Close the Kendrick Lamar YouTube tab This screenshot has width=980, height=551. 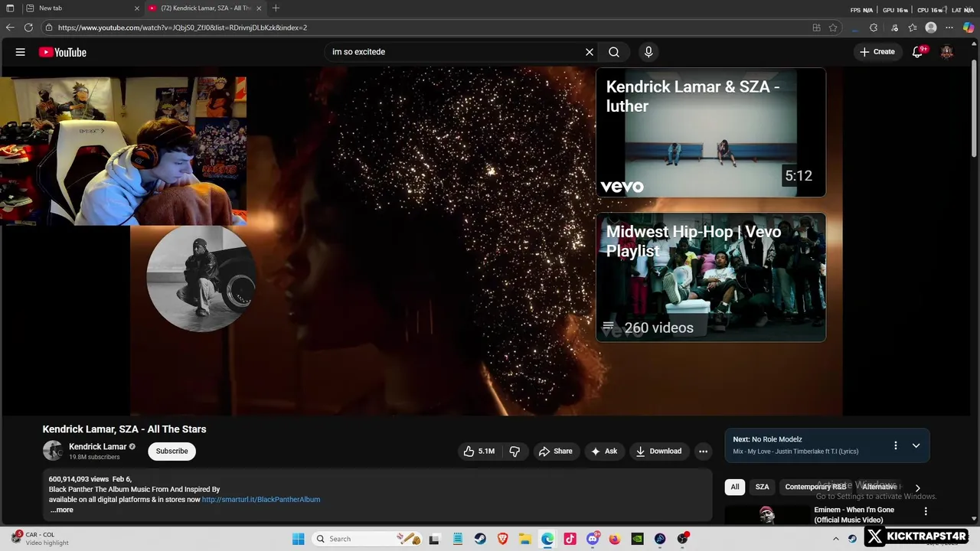259,8
